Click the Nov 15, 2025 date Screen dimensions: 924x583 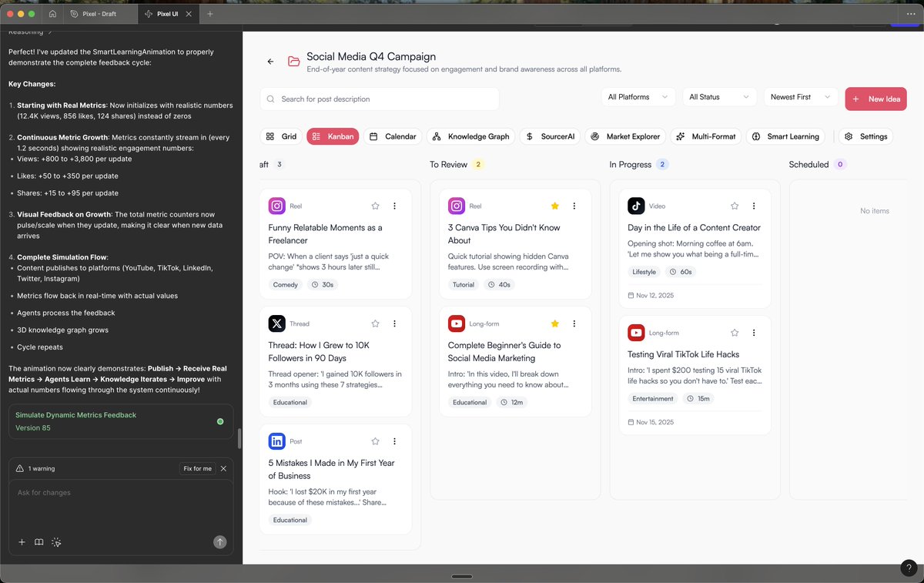tap(651, 422)
